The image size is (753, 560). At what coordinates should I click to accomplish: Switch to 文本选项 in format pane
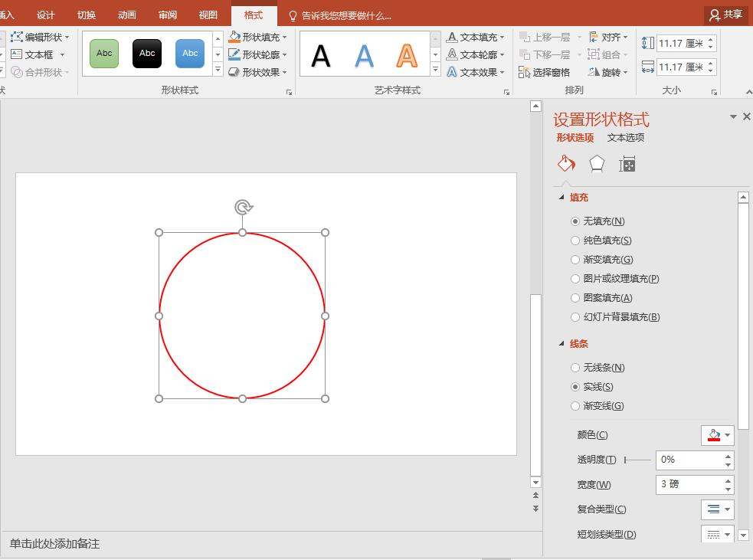click(x=626, y=138)
